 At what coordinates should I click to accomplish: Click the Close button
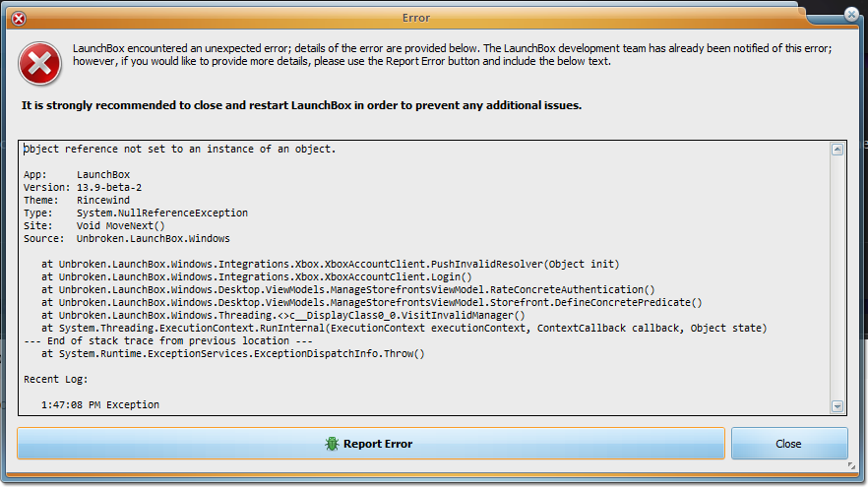click(x=789, y=444)
